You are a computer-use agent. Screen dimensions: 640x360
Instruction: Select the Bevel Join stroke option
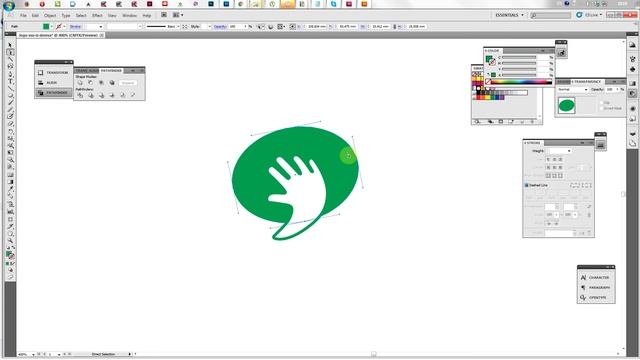click(x=560, y=167)
